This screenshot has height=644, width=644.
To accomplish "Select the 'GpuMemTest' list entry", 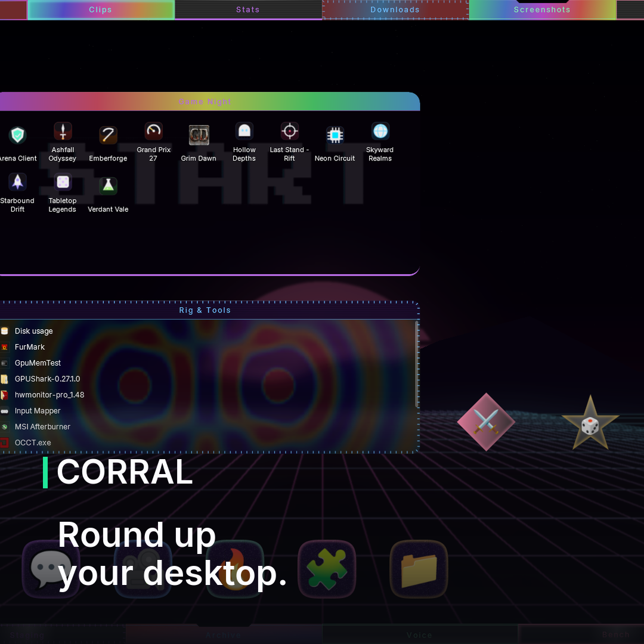I will (x=38, y=363).
